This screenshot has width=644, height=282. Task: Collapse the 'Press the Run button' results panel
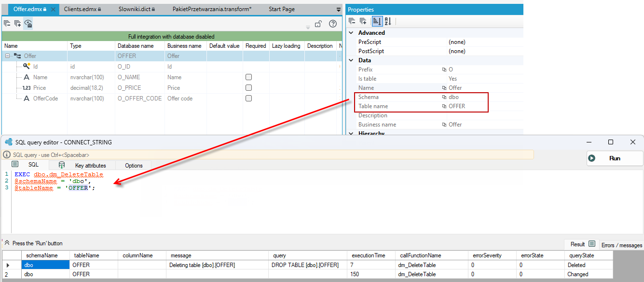click(x=7, y=243)
